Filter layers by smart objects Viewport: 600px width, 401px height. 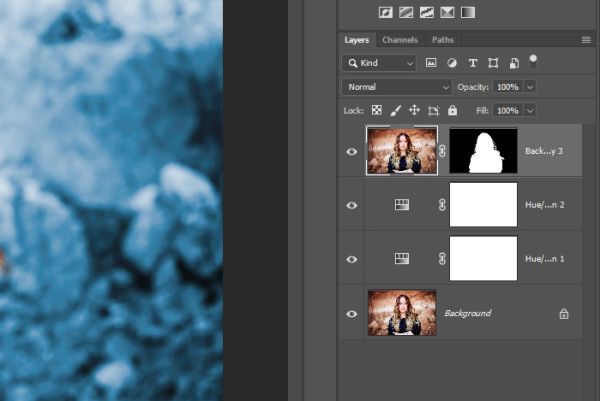tap(514, 63)
